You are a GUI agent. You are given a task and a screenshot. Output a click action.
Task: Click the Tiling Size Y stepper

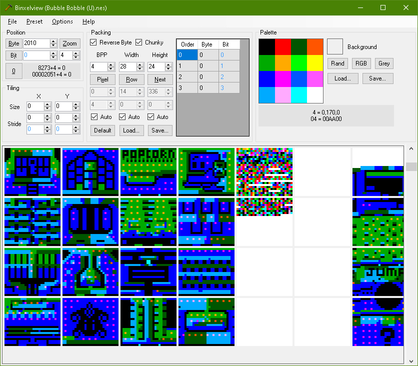click(x=76, y=106)
